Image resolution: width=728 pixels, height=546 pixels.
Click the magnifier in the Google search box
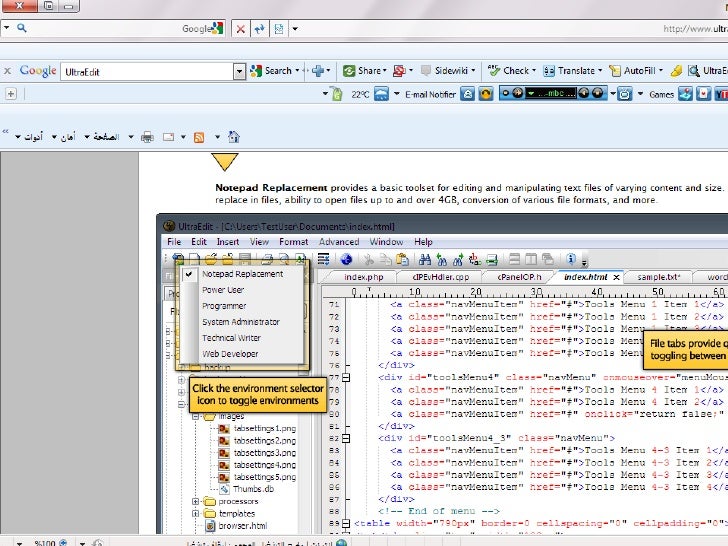click(21, 28)
